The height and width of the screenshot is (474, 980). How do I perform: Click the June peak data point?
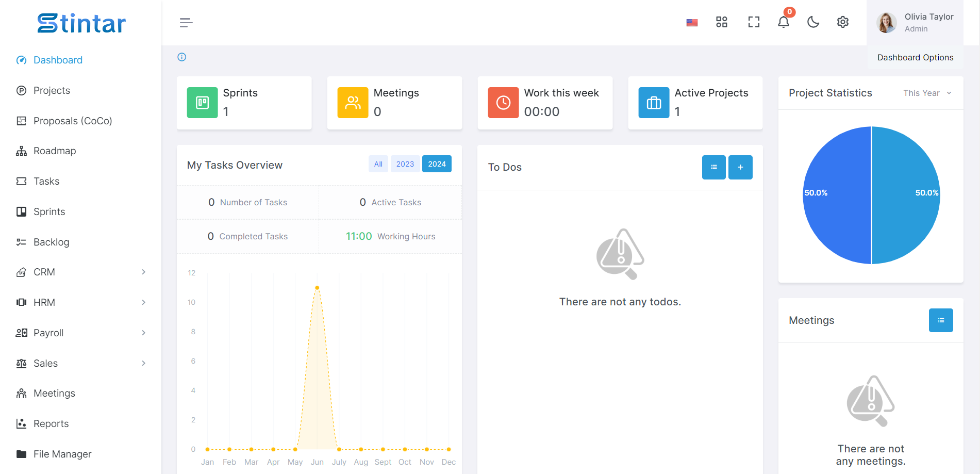(317, 288)
